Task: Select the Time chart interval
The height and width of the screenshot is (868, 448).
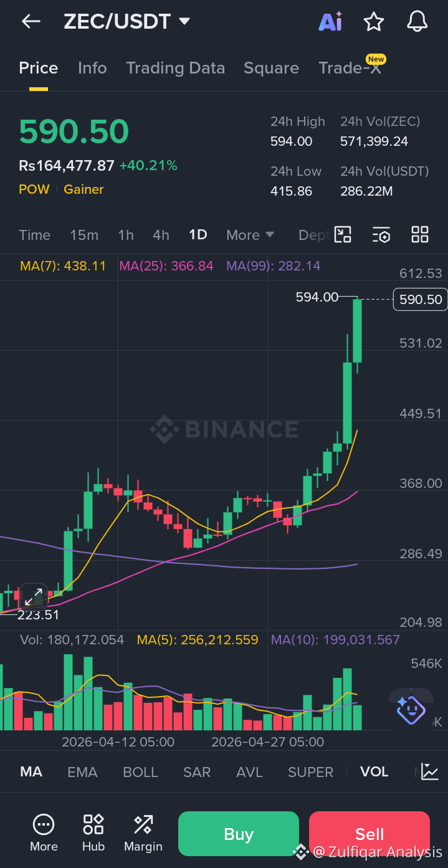Action: [34, 235]
